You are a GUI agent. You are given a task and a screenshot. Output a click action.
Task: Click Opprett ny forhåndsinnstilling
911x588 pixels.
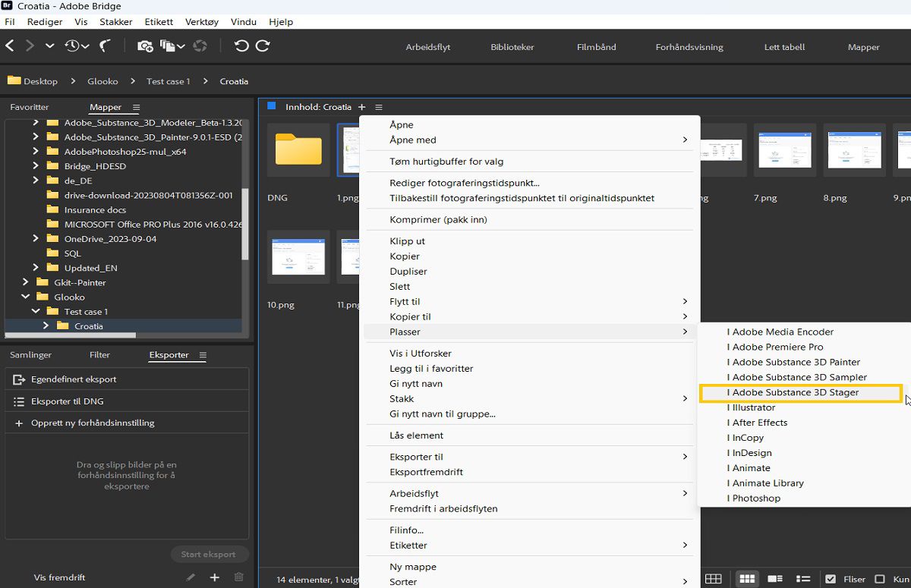(x=127, y=423)
